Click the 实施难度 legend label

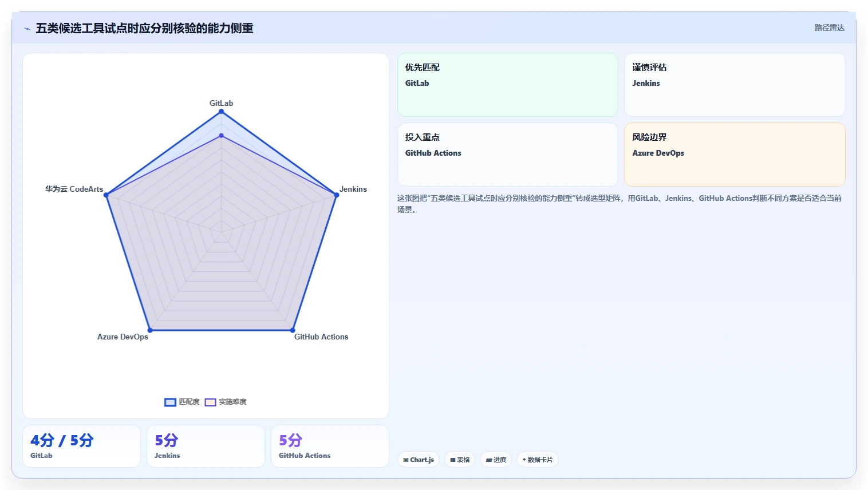(232, 402)
